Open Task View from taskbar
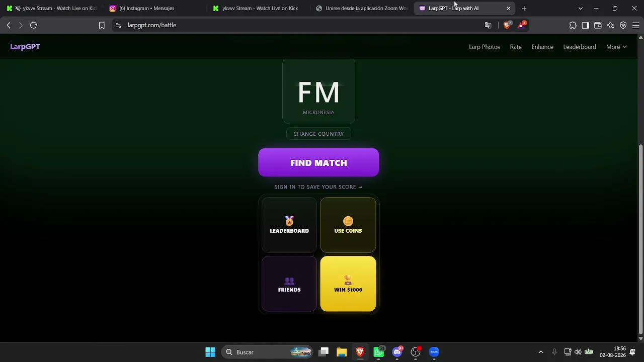This screenshot has width=644, height=362. coord(324,352)
